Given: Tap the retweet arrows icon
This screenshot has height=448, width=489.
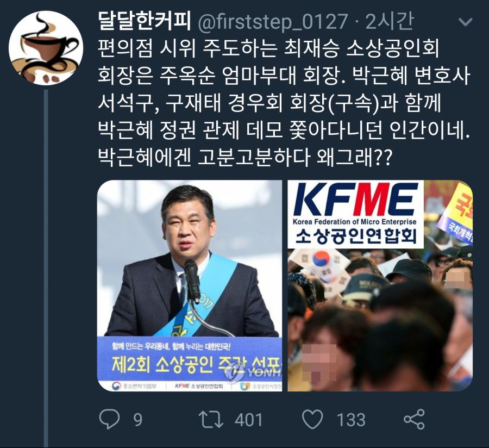Looking at the screenshot, I should coord(211,420).
